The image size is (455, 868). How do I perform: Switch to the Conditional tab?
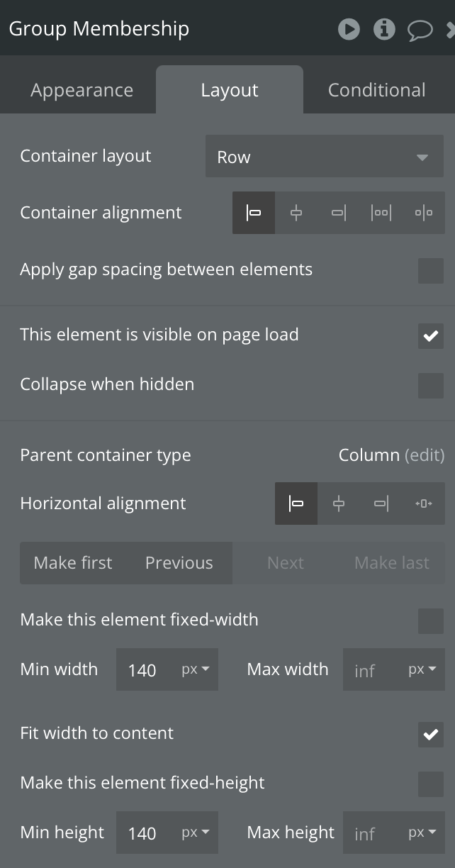pos(376,91)
